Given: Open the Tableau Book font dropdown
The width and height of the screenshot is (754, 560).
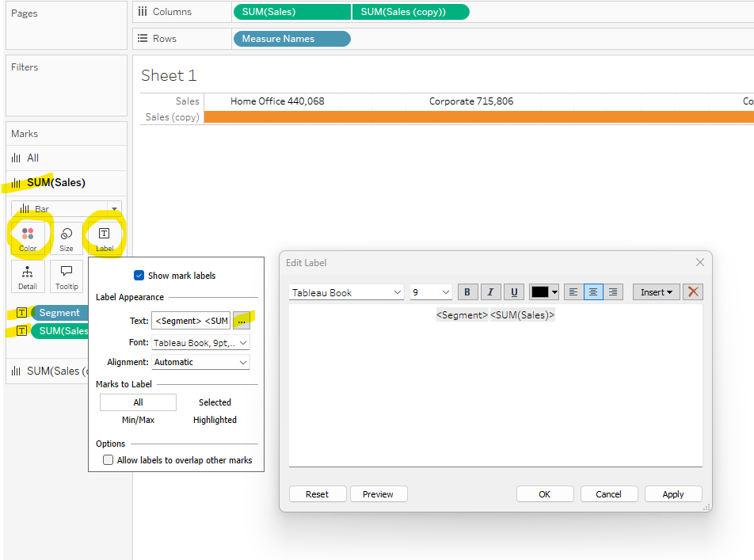Looking at the screenshot, I should point(347,292).
